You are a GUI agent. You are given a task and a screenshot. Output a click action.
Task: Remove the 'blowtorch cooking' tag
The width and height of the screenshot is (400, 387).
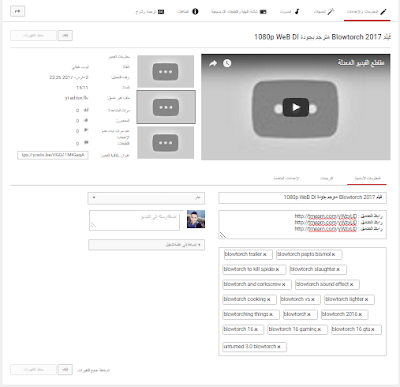click(269, 300)
